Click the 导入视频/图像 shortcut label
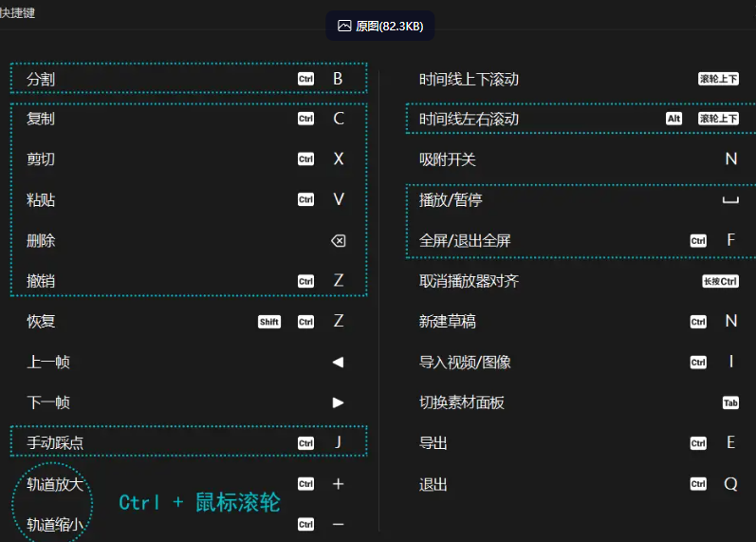 465,362
